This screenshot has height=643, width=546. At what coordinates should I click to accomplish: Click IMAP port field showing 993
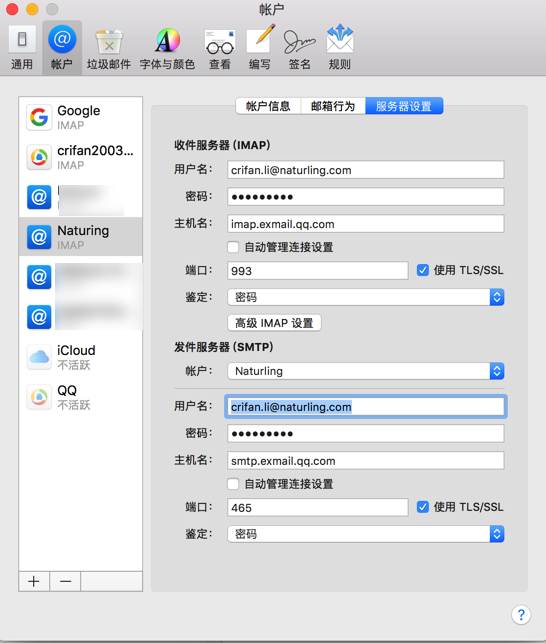318,271
